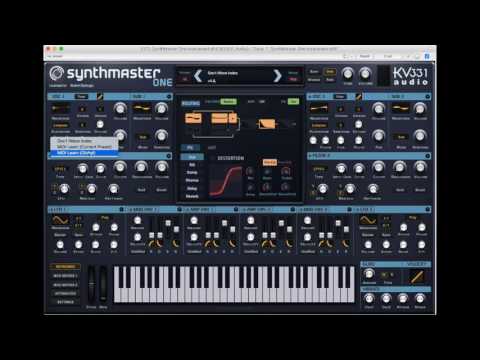Go to the next preset with right arrow
The height and width of the screenshot is (360, 480).
(277, 76)
